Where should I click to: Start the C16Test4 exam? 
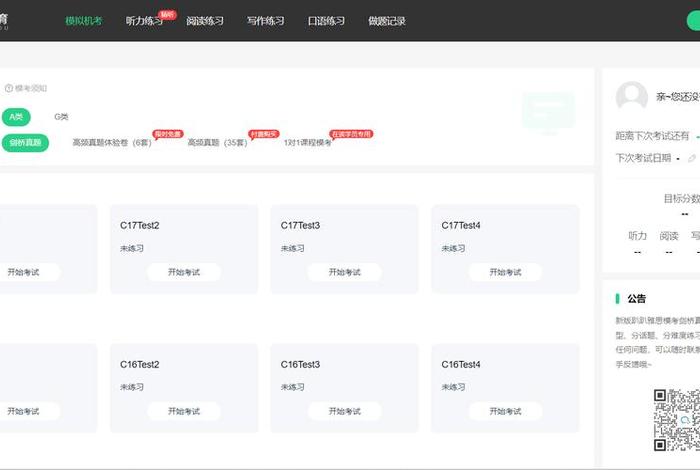[505, 411]
